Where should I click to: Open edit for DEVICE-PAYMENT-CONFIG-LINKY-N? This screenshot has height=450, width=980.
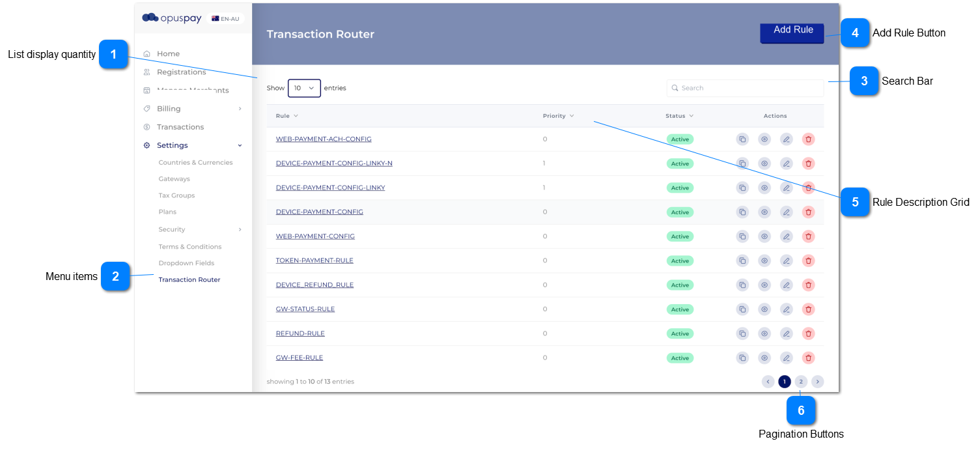pos(786,163)
